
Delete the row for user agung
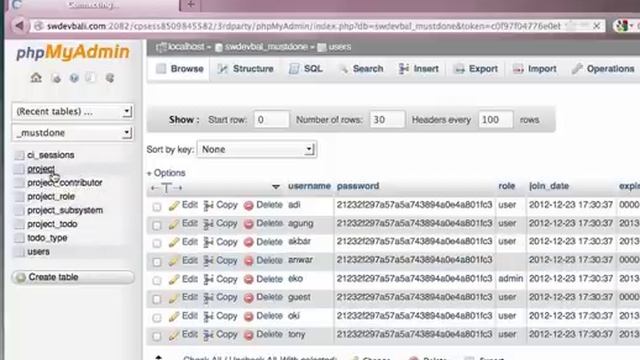tap(263, 224)
